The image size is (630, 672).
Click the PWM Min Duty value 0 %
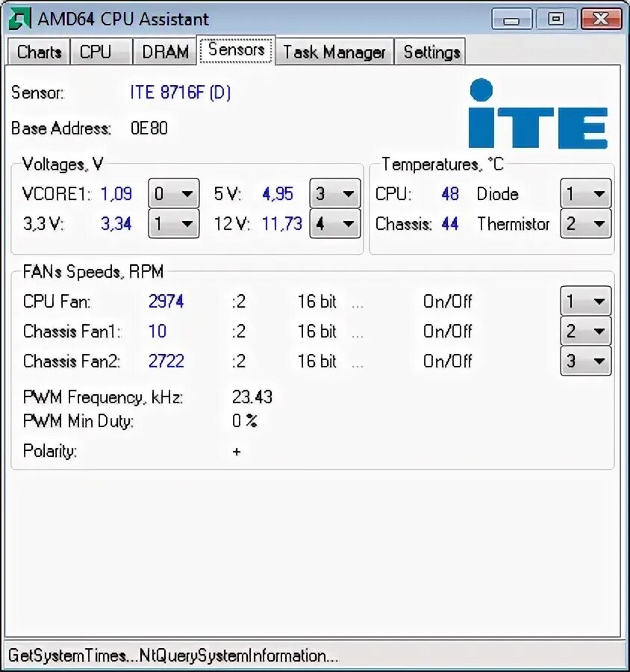244,421
